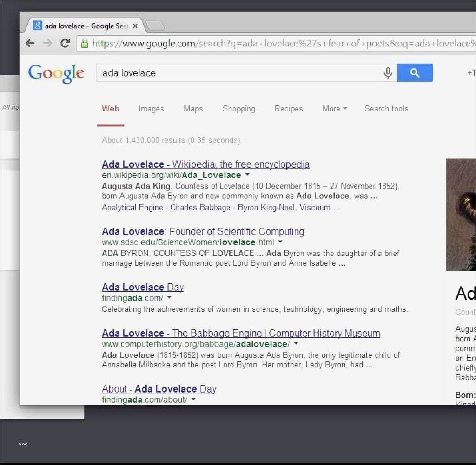Click the blog label at the bottom

tap(23, 444)
